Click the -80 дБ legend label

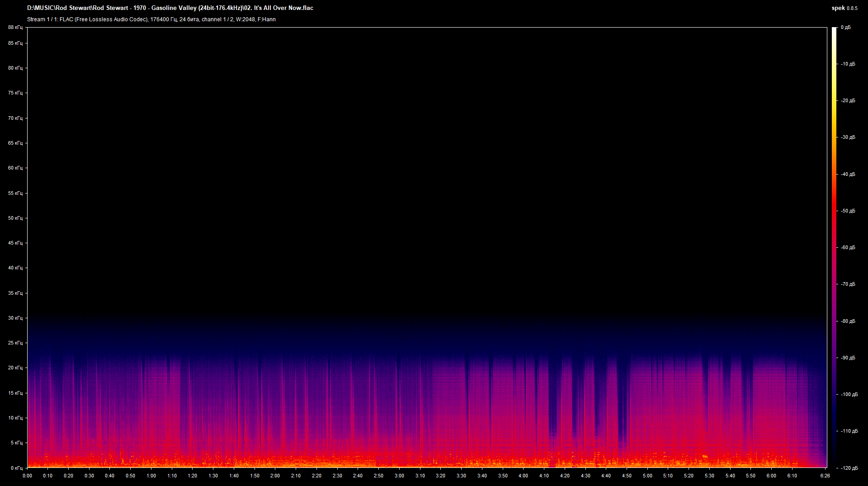click(x=848, y=321)
